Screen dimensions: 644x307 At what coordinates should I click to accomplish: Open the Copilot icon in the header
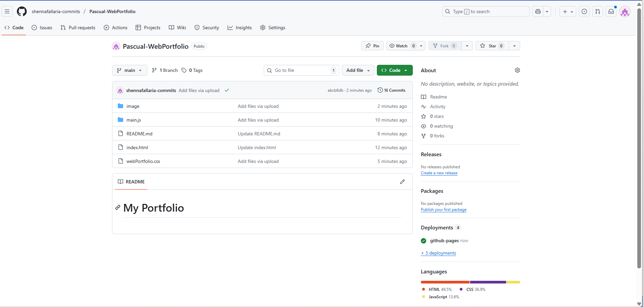[538, 11]
